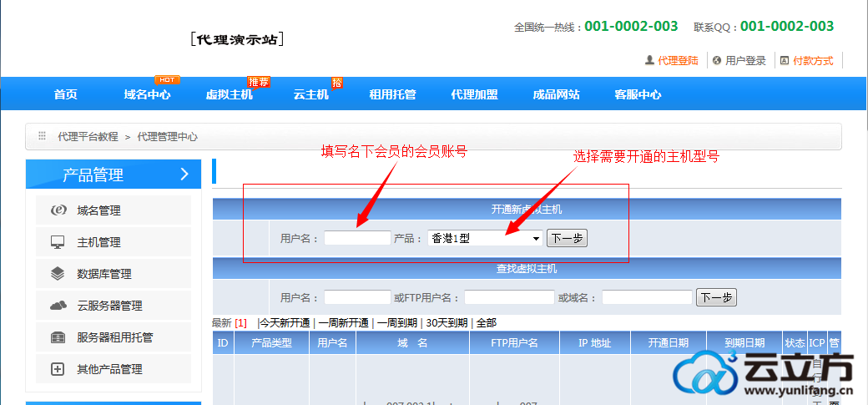Click the icon beside 付款方式
This screenshot has height=405, width=868.
point(785,61)
